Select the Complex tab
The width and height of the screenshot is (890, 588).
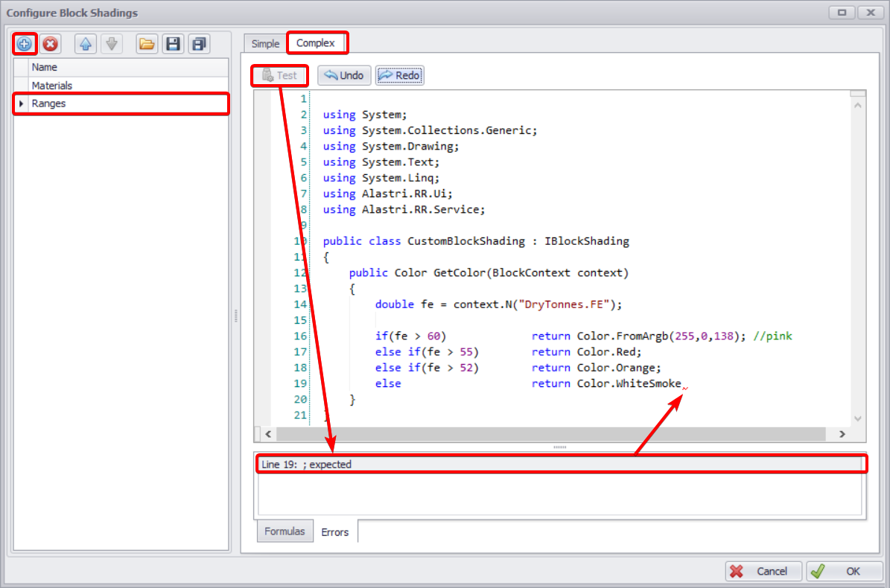316,43
